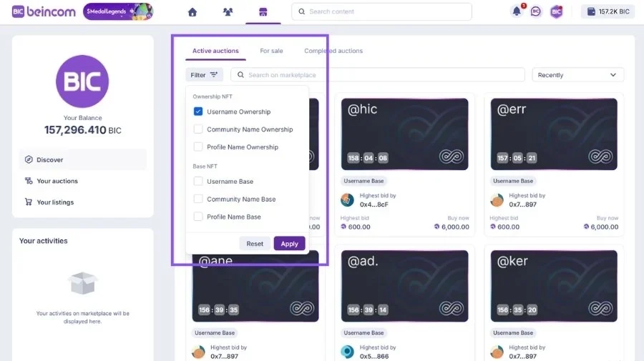This screenshot has height=361, width=644.
Task: Click the 158:04:08 countdown timer
Action: tap(368, 158)
